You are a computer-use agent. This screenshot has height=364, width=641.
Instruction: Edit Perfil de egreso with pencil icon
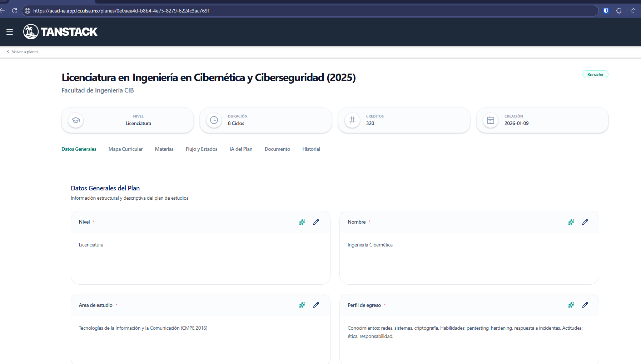pos(585,305)
